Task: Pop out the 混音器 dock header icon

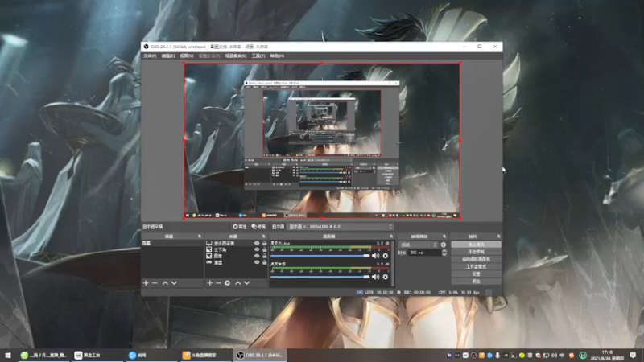Action: point(391,237)
